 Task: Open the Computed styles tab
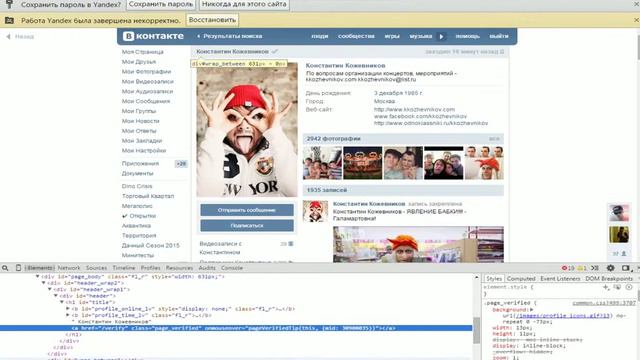pos(521,278)
